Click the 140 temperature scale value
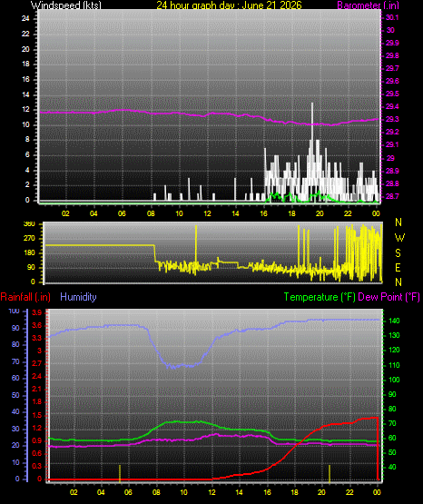Viewport: 423px width, 504px height. tap(394, 321)
